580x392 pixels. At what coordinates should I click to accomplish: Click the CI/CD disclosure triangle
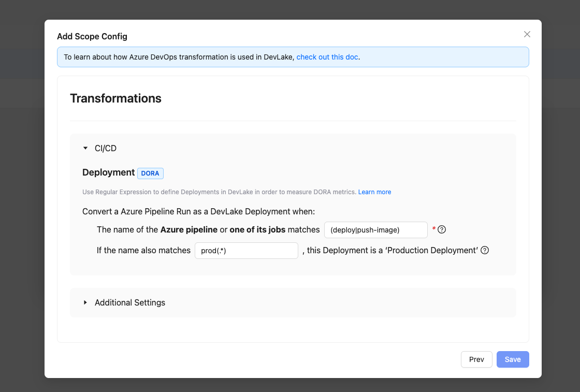pyautogui.click(x=85, y=148)
